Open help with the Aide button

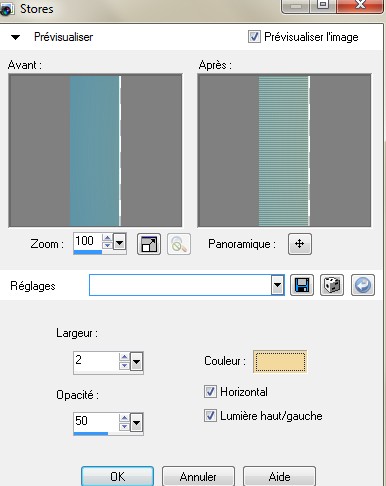(x=279, y=477)
